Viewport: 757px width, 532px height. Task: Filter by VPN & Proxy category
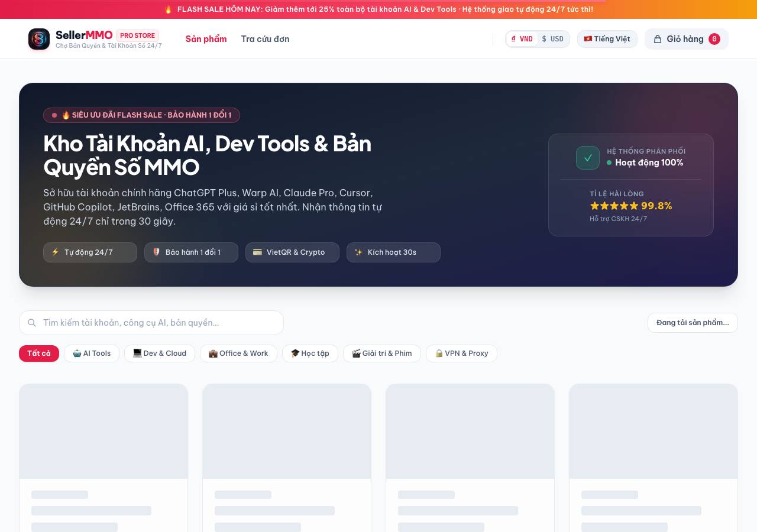click(x=461, y=353)
